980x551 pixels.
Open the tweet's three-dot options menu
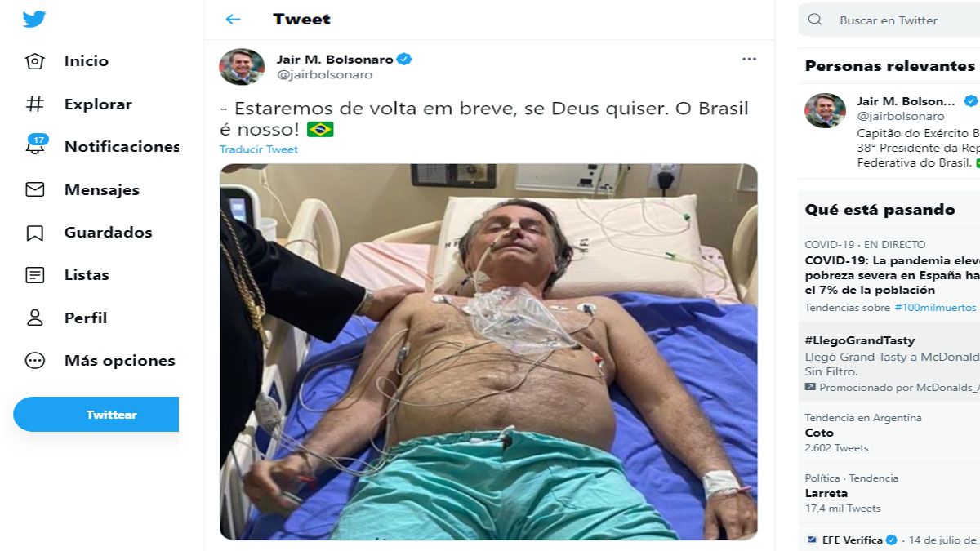coord(749,59)
